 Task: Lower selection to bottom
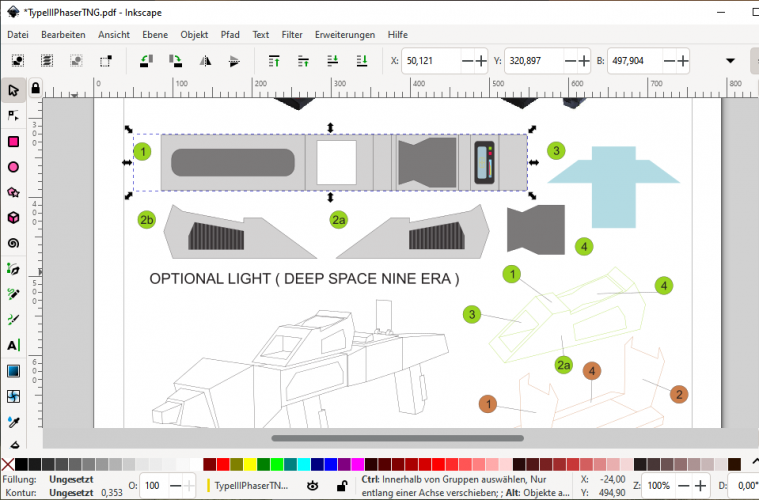(x=362, y=61)
